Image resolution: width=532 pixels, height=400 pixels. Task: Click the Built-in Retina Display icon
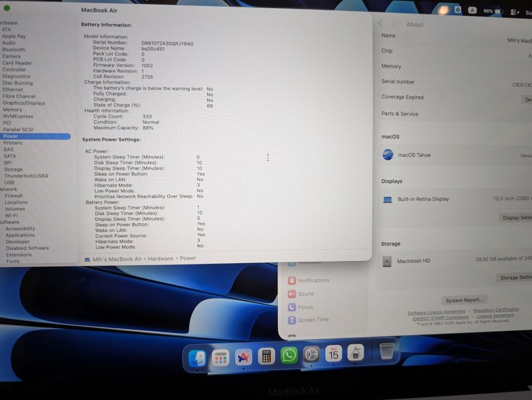point(388,199)
